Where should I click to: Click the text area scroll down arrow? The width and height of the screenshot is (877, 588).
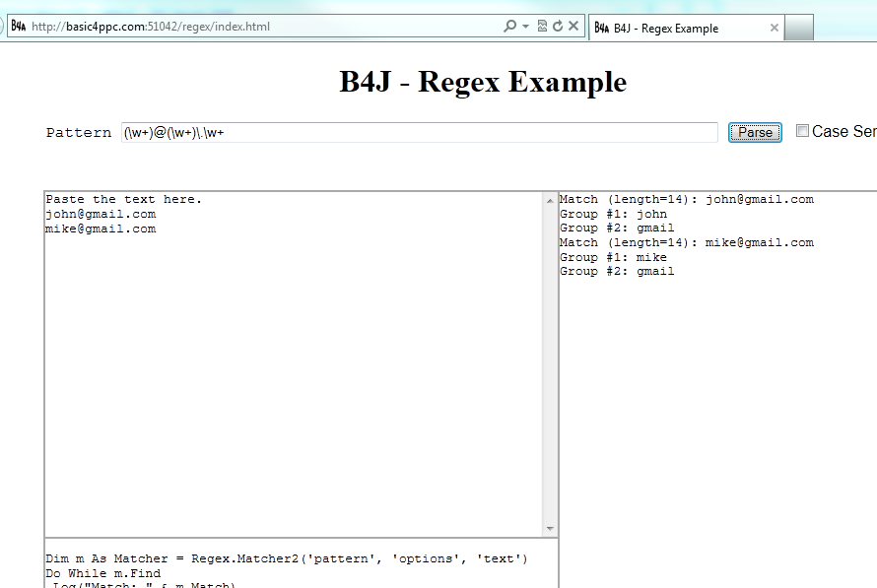click(550, 528)
